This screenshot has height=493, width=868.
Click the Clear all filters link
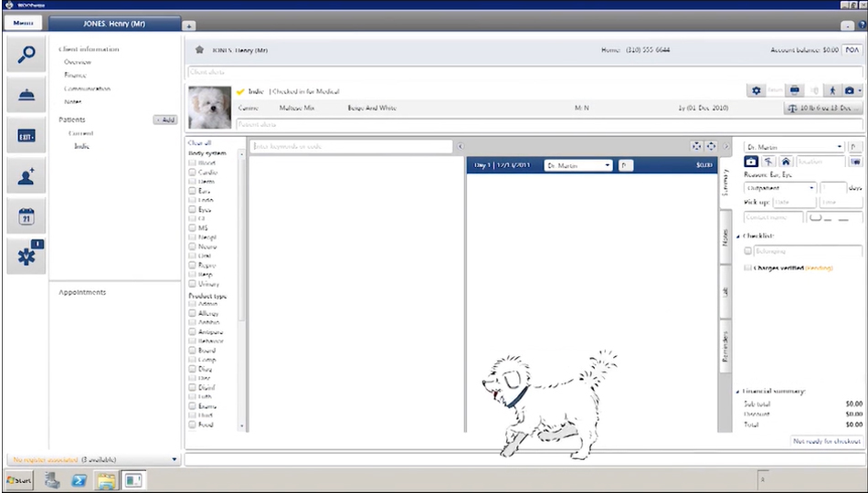click(x=199, y=143)
